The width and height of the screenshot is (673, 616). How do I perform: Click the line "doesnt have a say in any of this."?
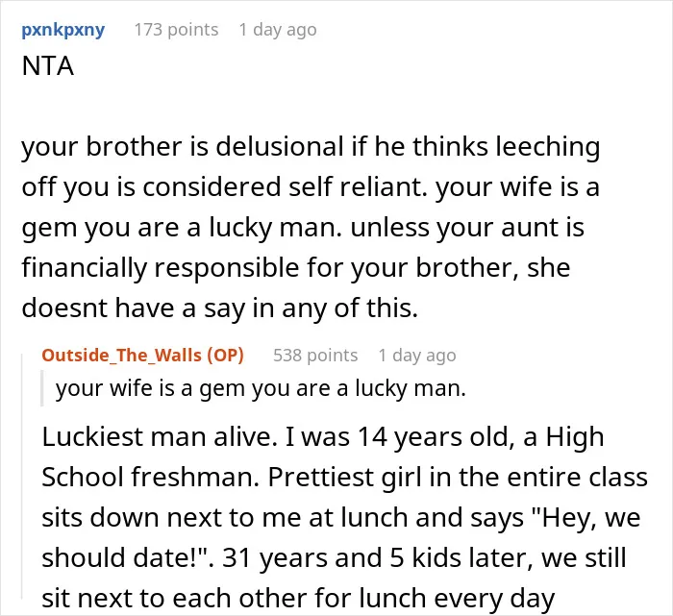pos(220,308)
